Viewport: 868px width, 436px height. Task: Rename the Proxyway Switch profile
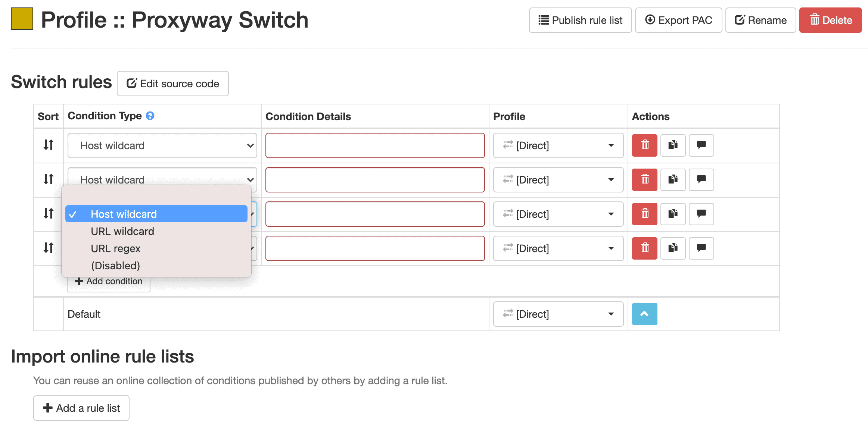760,20
